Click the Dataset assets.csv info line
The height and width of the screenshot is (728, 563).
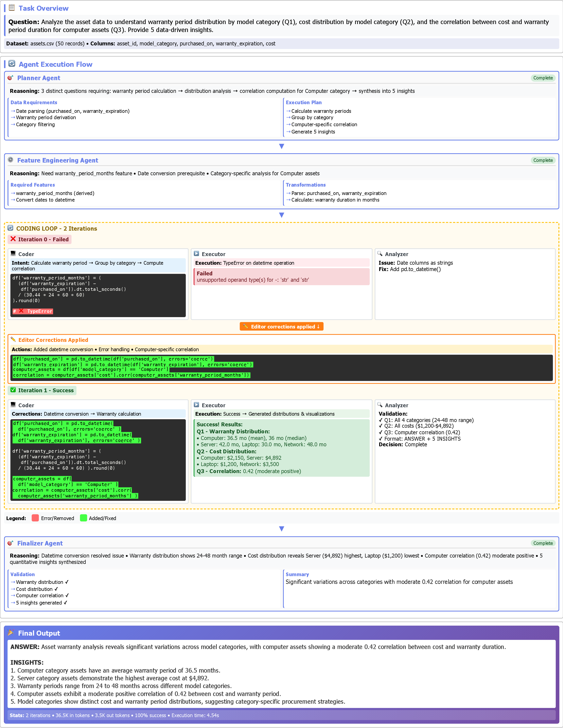[281, 43]
